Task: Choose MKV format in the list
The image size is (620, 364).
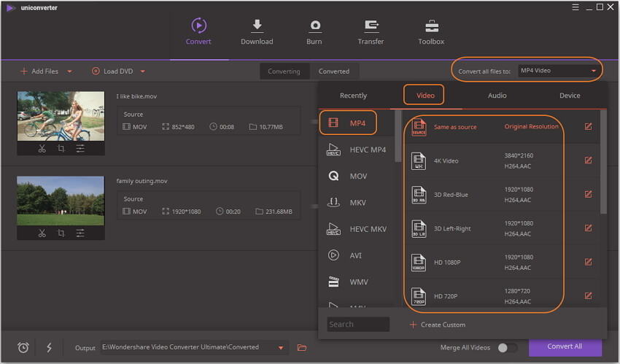Action: pyautogui.click(x=356, y=203)
